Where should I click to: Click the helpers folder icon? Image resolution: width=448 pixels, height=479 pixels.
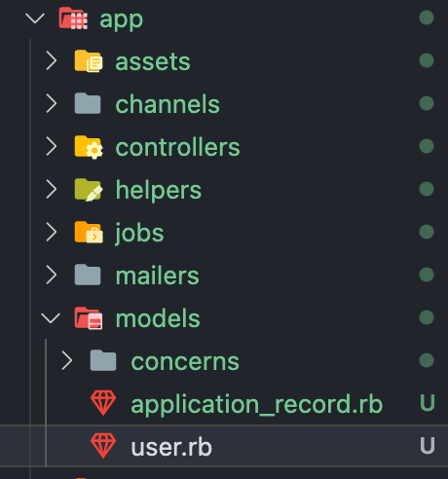coord(89,190)
